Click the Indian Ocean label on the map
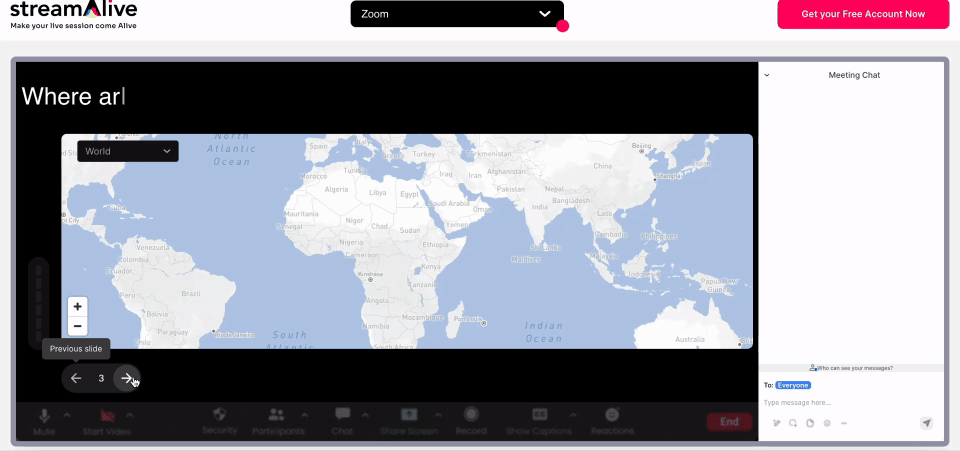Screen dimensions: 960x451 point(544,332)
